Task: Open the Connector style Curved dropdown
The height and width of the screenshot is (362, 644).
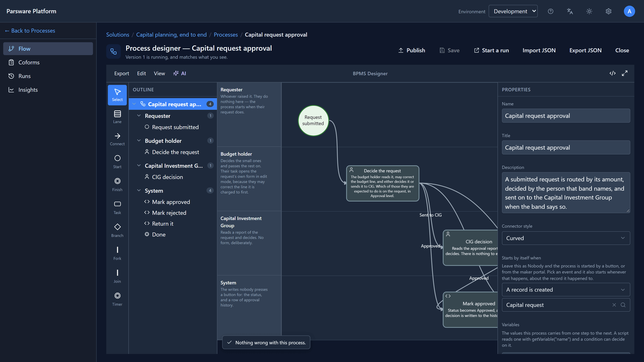Action: pyautogui.click(x=566, y=238)
